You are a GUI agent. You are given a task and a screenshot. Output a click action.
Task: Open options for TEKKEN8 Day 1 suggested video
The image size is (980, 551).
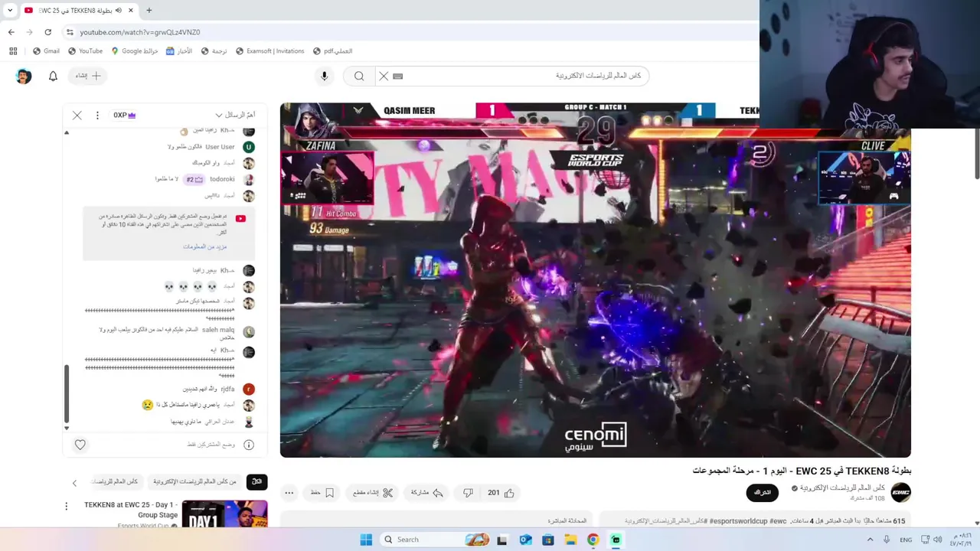click(67, 506)
